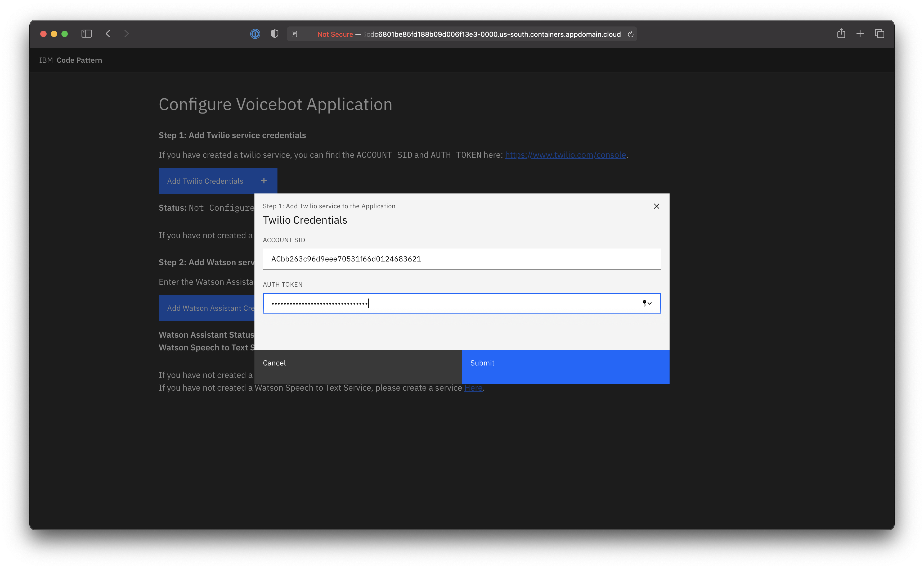The image size is (924, 569).
Task: Focus the AUTH TOKEN password field
Action: coord(452,303)
